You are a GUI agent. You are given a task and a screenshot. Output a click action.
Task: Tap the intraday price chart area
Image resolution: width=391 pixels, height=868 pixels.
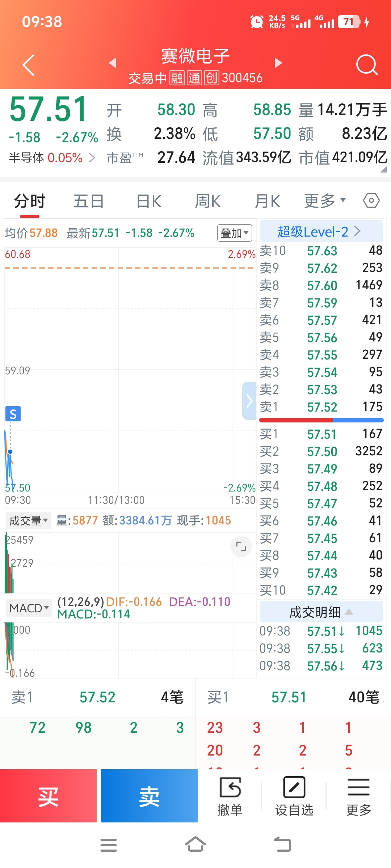(130, 370)
